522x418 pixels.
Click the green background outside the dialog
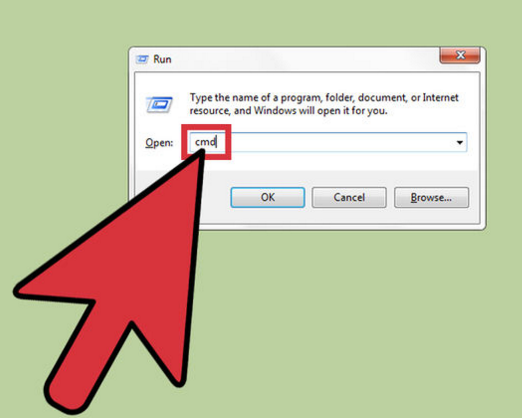tap(367, 317)
